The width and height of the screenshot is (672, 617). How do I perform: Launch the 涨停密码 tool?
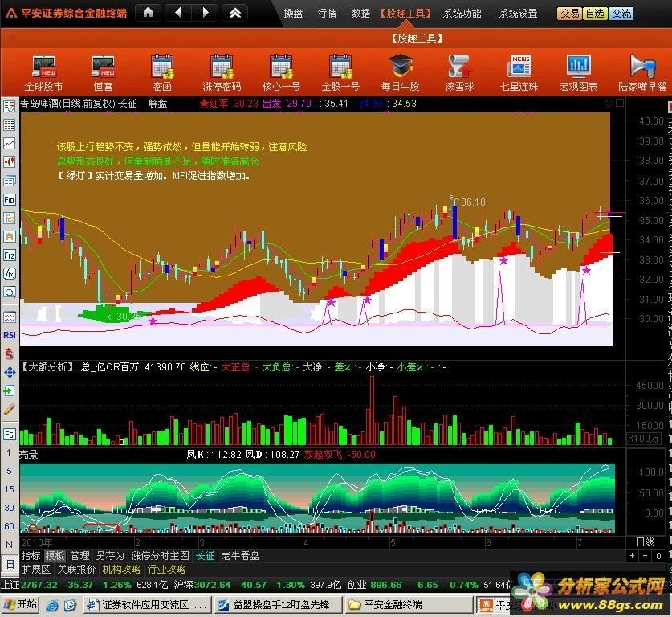coord(222,73)
